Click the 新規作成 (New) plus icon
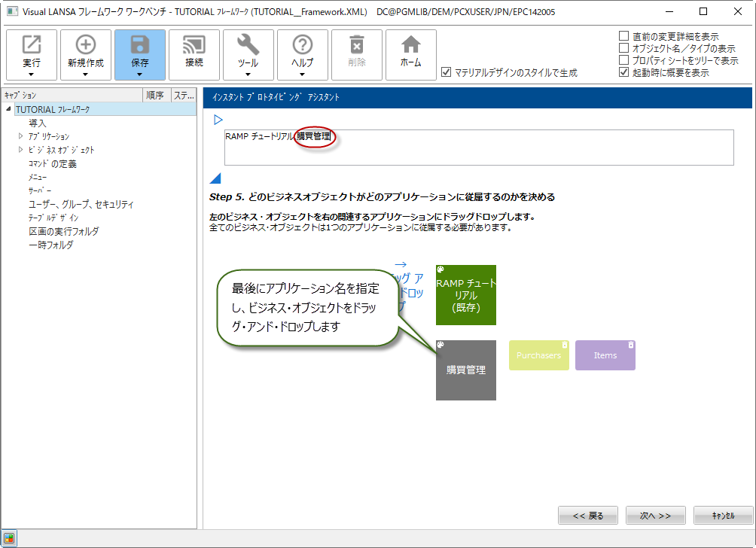Screen dimensions: 756x548 click(85, 44)
